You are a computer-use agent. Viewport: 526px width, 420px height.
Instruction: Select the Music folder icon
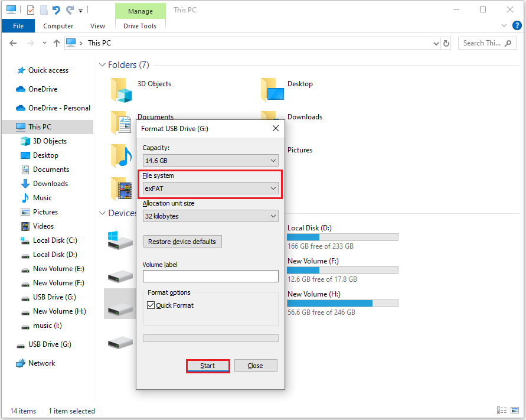(122, 155)
